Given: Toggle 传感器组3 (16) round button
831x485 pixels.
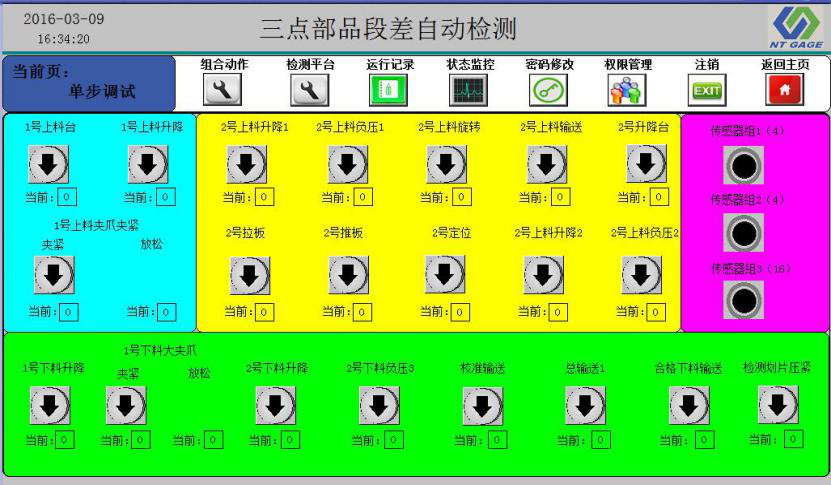Looking at the screenshot, I should pyautogui.click(x=743, y=301).
